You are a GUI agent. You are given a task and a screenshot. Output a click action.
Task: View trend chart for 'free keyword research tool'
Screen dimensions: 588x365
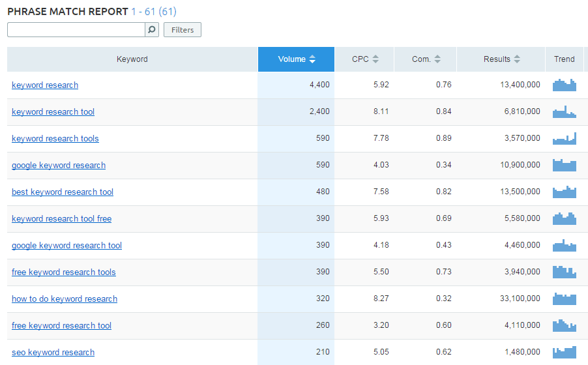click(x=565, y=325)
